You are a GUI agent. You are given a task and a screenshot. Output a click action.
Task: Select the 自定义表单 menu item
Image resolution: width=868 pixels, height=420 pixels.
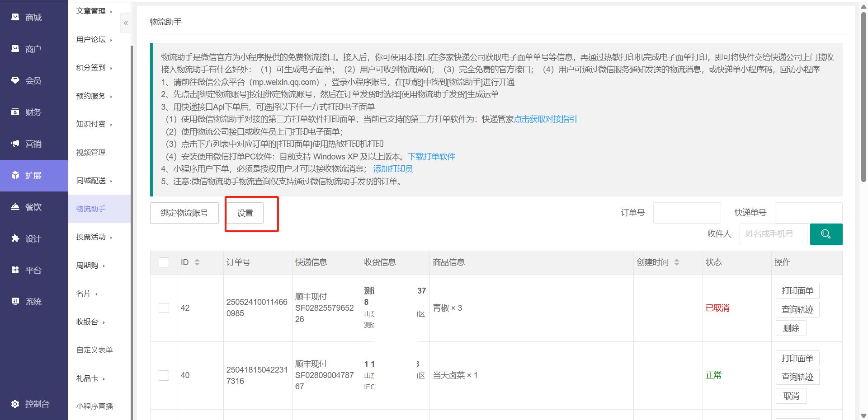pyautogui.click(x=94, y=350)
